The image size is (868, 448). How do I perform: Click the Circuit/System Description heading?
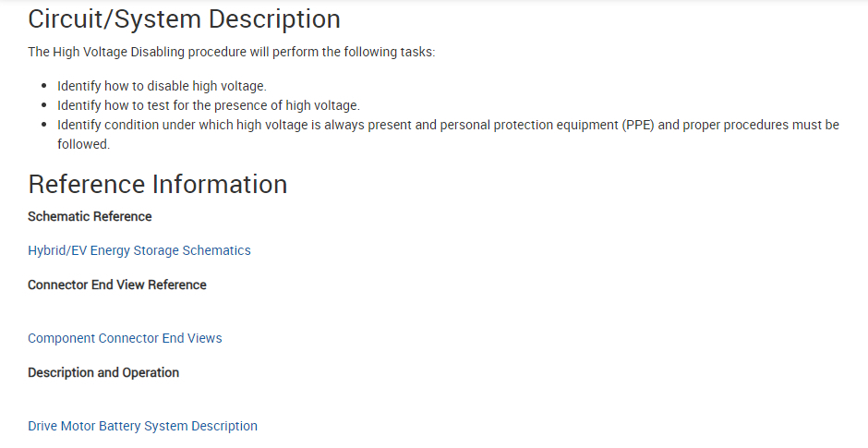[184, 18]
